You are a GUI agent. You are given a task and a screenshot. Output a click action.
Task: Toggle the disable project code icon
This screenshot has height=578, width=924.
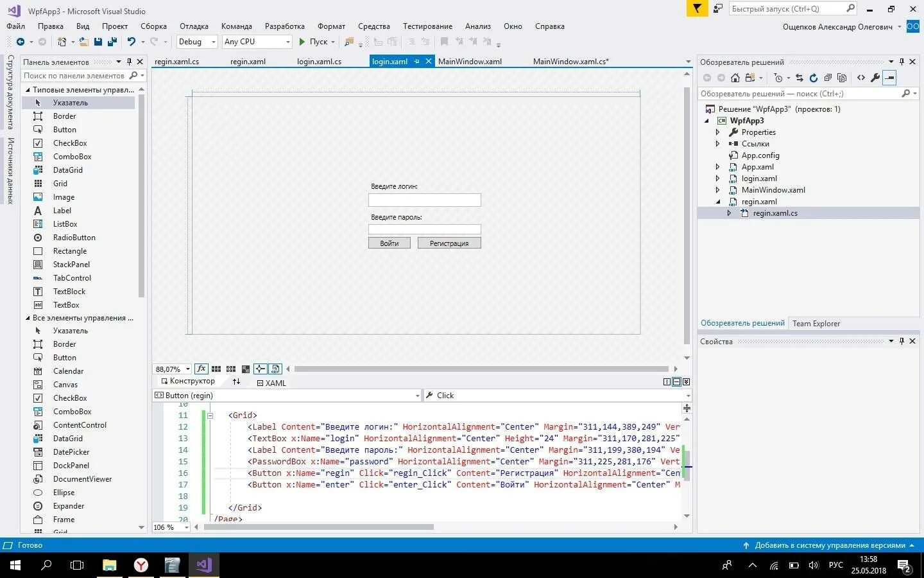[275, 369]
